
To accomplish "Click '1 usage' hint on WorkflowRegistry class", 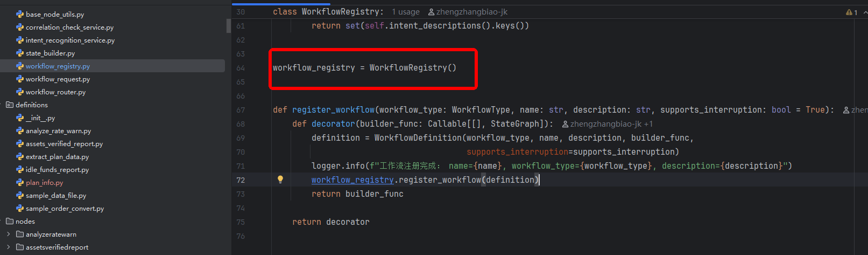I will 406,12.
